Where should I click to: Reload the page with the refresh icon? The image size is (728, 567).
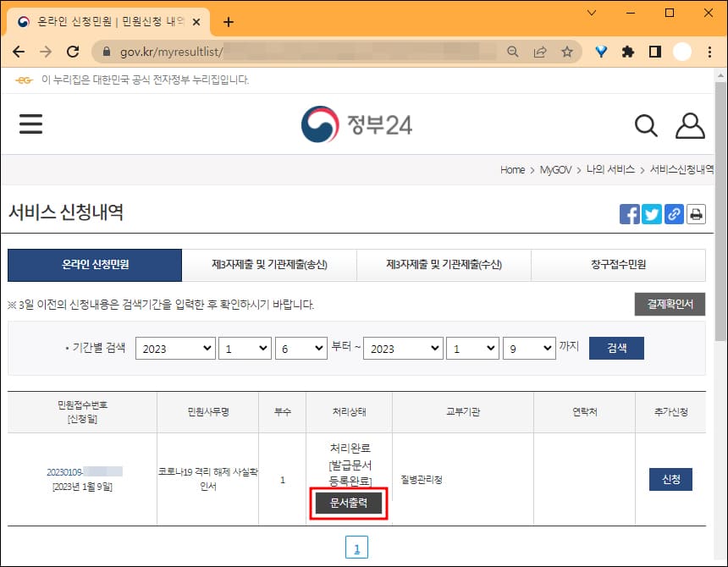[x=73, y=51]
